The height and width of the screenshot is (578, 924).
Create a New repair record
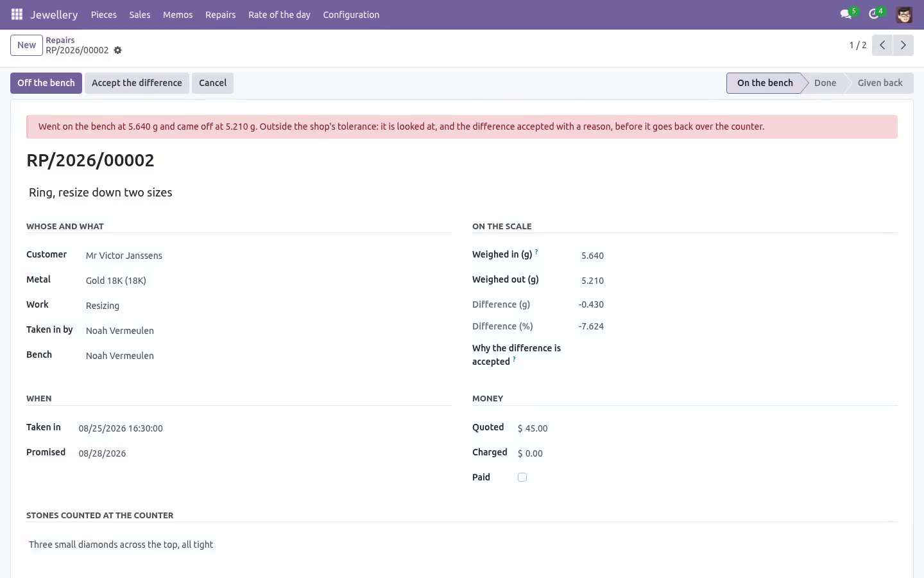26,45
